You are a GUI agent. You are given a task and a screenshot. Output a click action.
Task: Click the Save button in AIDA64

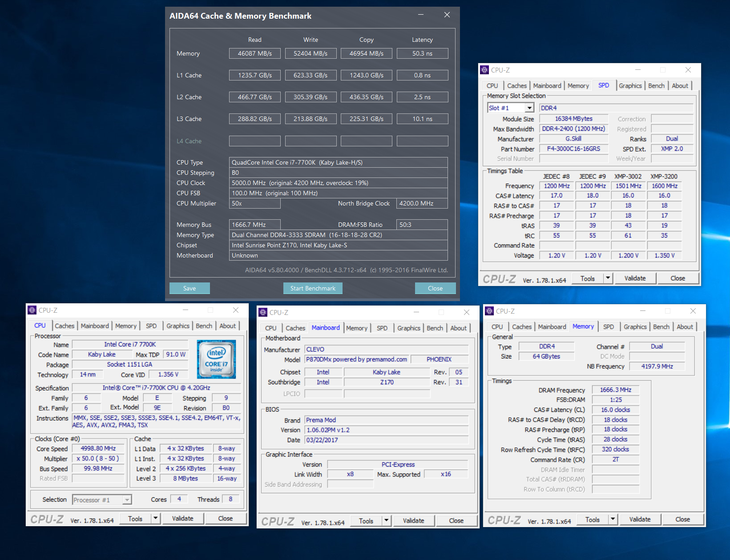[x=190, y=288]
